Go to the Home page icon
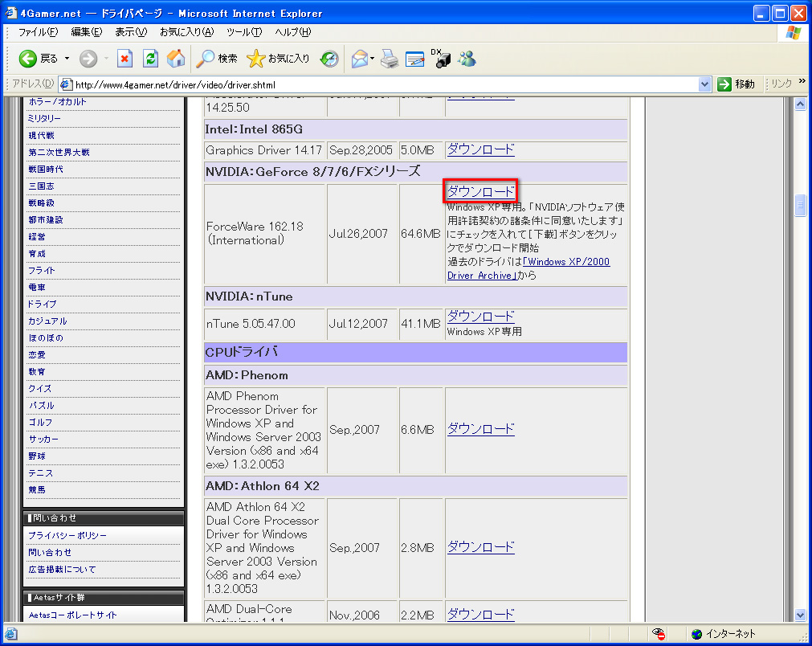 coord(176,59)
